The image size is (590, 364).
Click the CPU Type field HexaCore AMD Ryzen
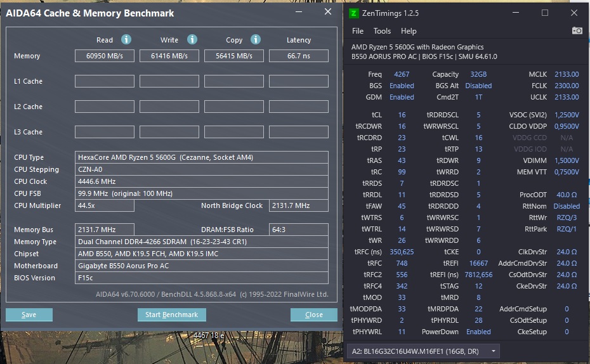click(202, 157)
